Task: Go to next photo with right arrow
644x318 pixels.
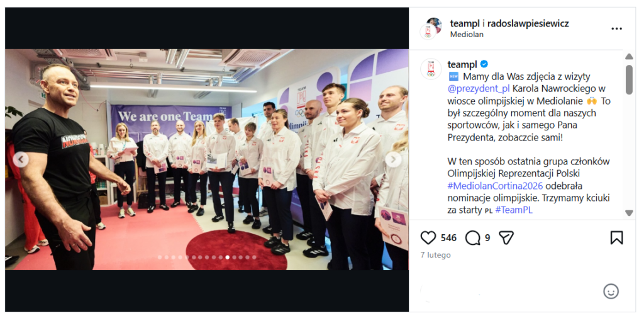Action: (x=394, y=159)
